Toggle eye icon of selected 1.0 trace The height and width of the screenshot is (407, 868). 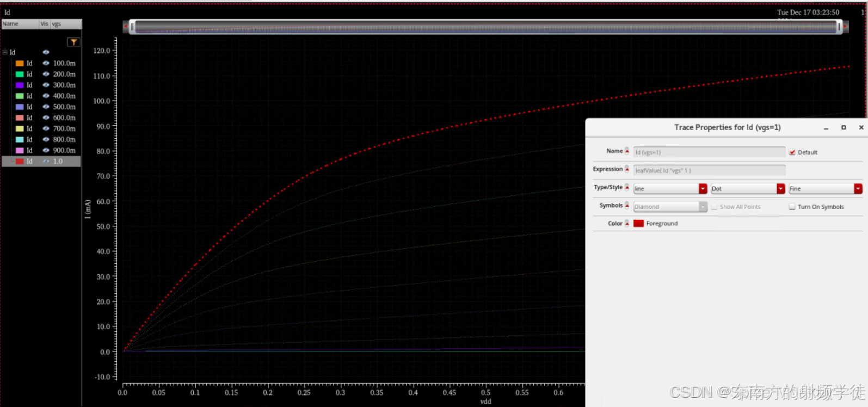pyautogui.click(x=46, y=161)
